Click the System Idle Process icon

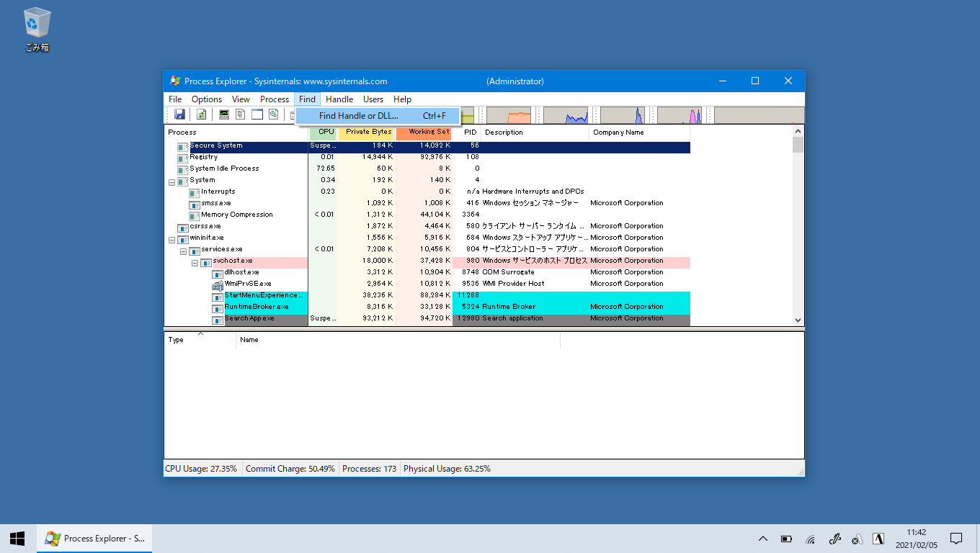[x=183, y=169]
